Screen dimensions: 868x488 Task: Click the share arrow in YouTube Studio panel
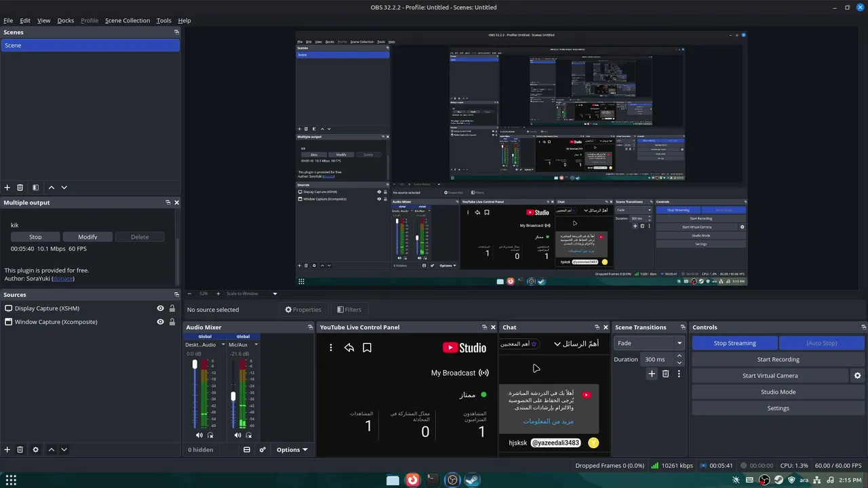[x=349, y=348]
